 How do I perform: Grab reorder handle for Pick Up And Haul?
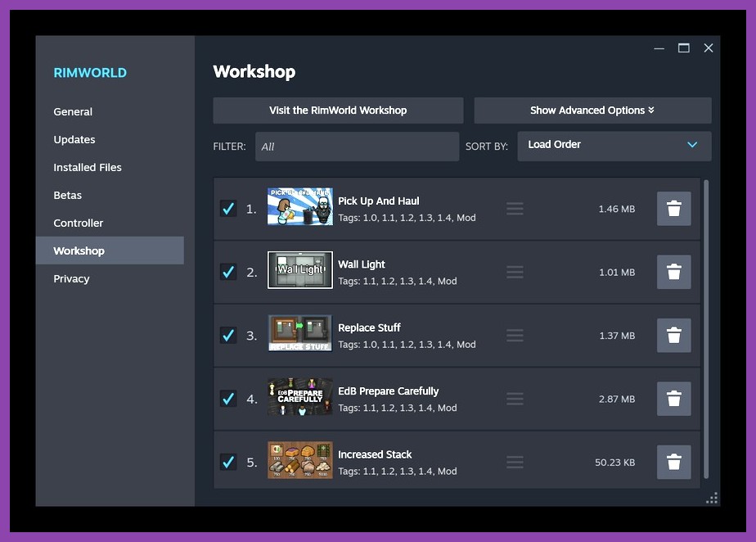(515, 209)
